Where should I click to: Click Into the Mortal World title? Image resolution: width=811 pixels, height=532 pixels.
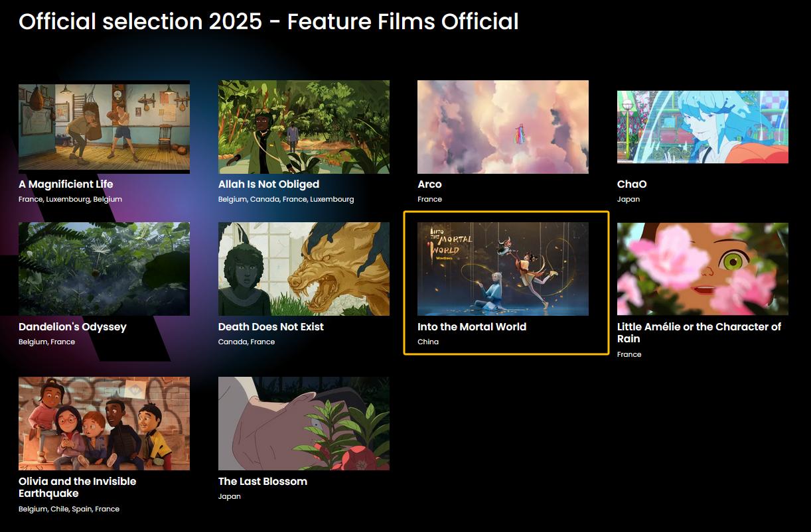pos(472,327)
